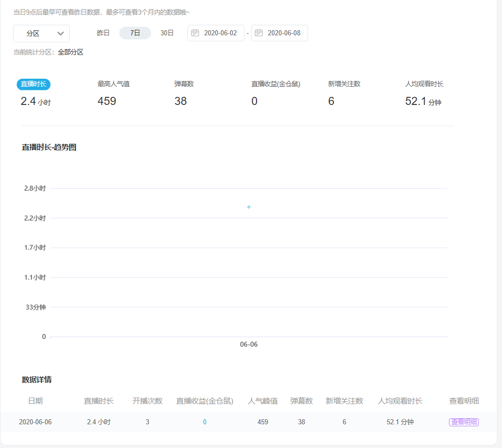
Task: Show the 弹幕数 trend chart
Action: pyautogui.click(x=184, y=84)
